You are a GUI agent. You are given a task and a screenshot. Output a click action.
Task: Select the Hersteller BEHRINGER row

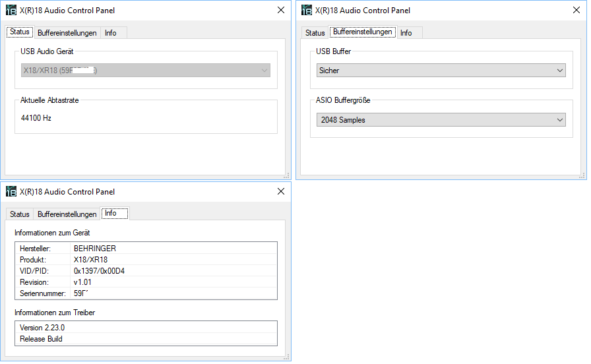[145, 249]
